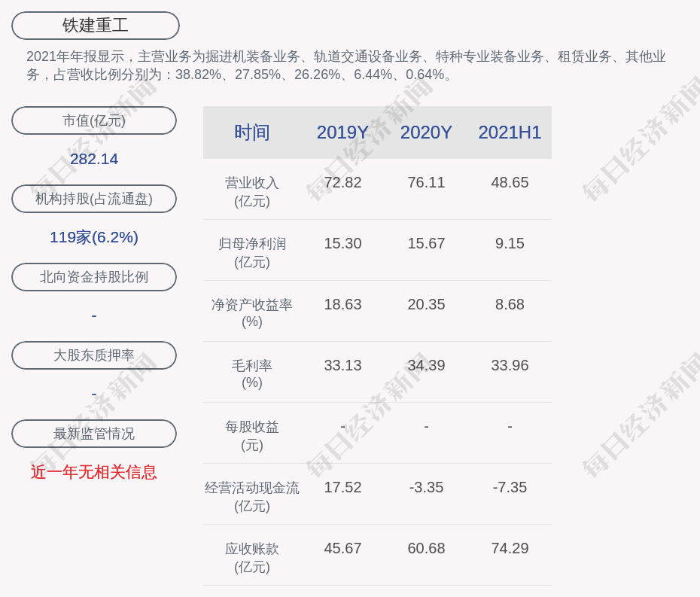This screenshot has height=597, width=700.
Task: Click the 净资产收益率(%) row label
Action: click(x=252, y=313)
